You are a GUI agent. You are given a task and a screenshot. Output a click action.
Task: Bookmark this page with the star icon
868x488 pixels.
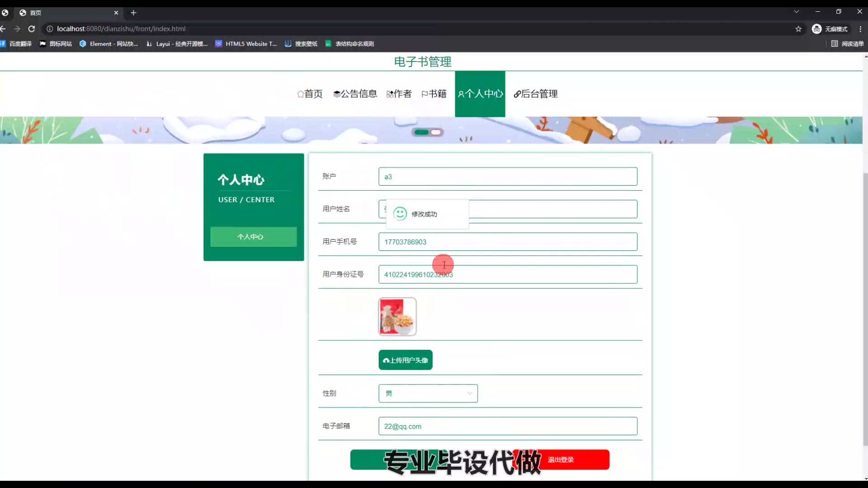coord(798,29)
